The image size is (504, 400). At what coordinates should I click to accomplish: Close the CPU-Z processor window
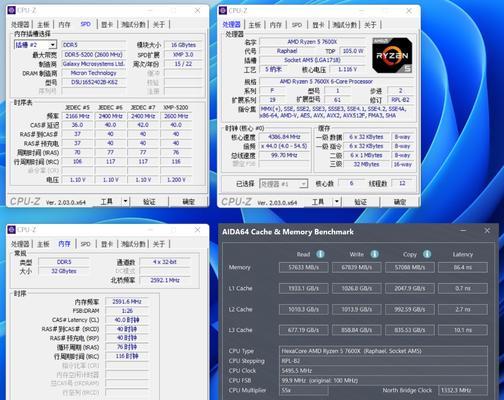pos(409,11)
